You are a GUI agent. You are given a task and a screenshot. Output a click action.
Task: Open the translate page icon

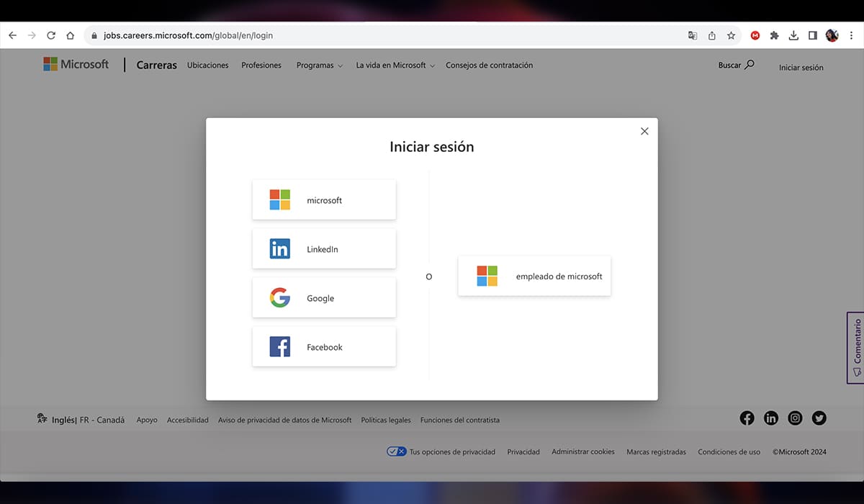[693, 35]
